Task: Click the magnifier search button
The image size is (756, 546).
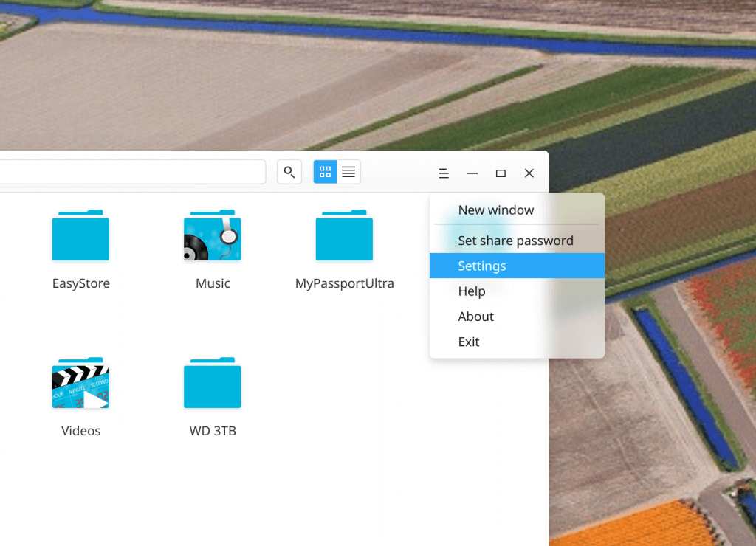Action: (x=289, y=172)
